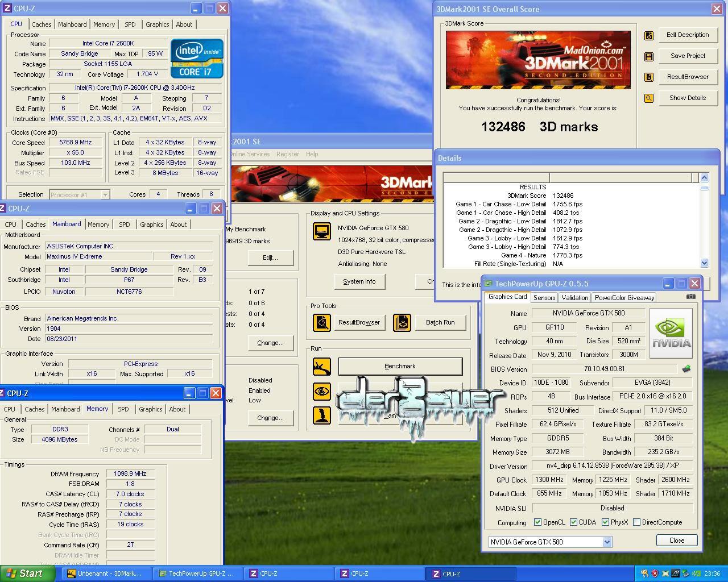Open the TechPowerUp GPU-Z taskbar item
Image resolution: width=728 pixels, height=582 pixels.
pyautogui.click(x=197, y=573)
